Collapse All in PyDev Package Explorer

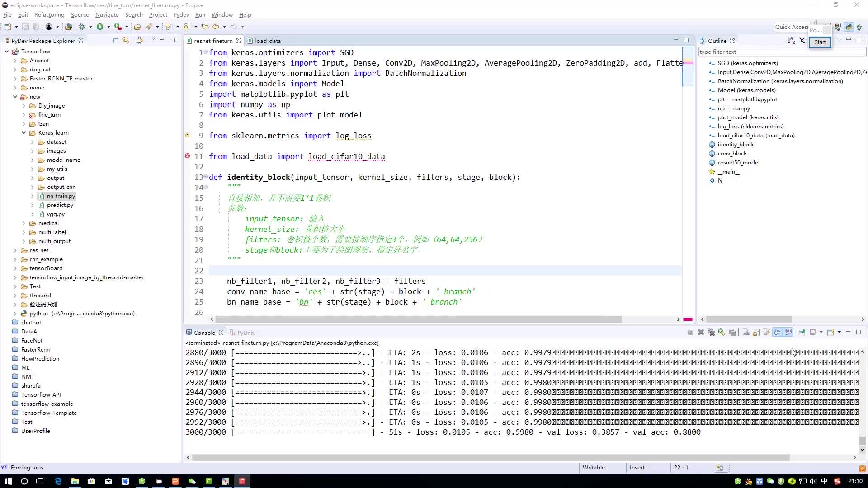click(115, 41)
